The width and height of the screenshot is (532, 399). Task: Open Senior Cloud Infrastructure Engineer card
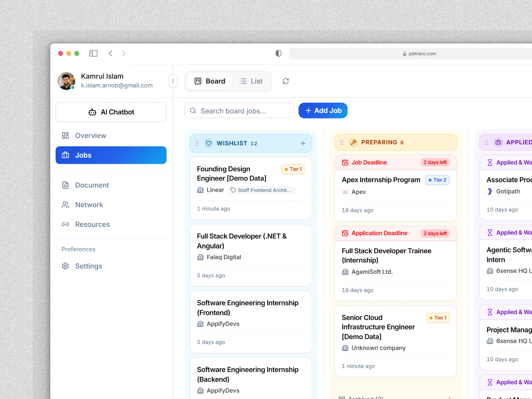pos(396,341)
